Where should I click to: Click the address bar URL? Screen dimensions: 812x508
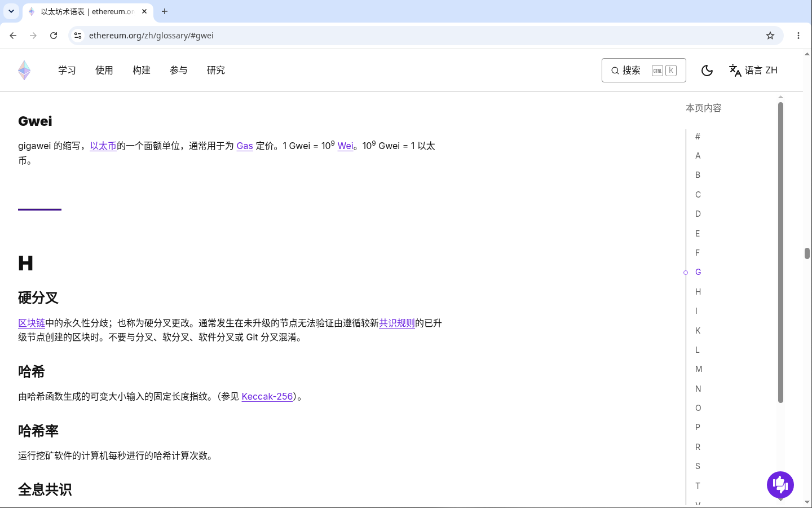point(151,36)
